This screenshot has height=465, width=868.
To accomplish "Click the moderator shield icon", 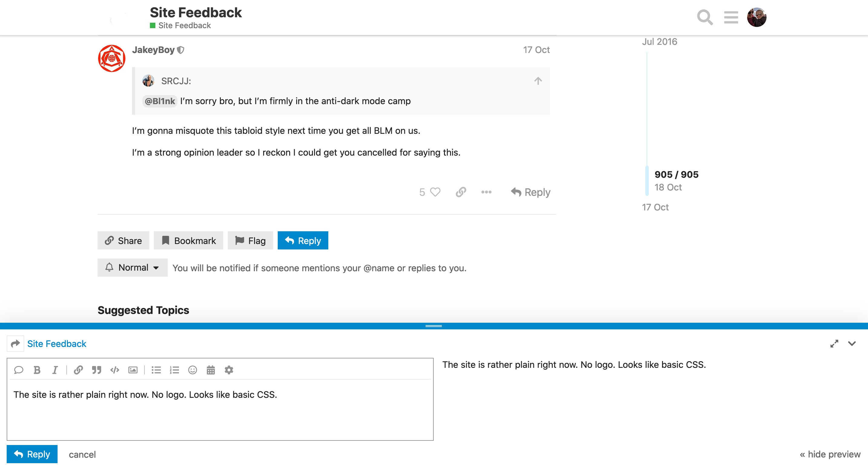I will 181,50.
